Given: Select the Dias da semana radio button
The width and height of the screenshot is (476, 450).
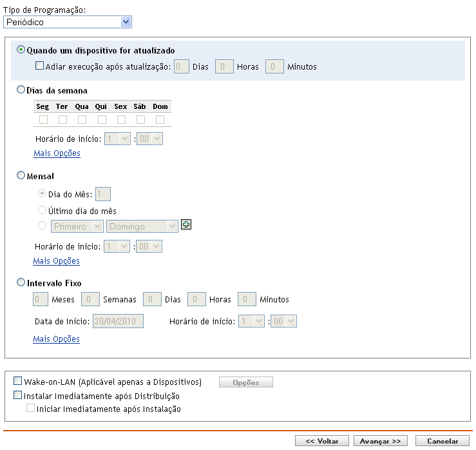Looking at the screenshot, I should 21,90.
